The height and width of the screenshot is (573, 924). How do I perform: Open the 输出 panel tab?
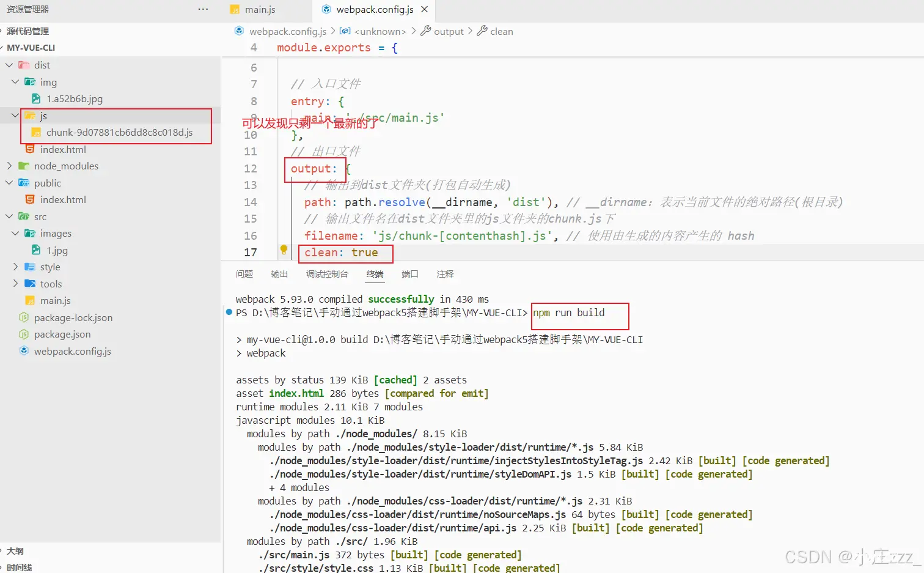point(279,274)
